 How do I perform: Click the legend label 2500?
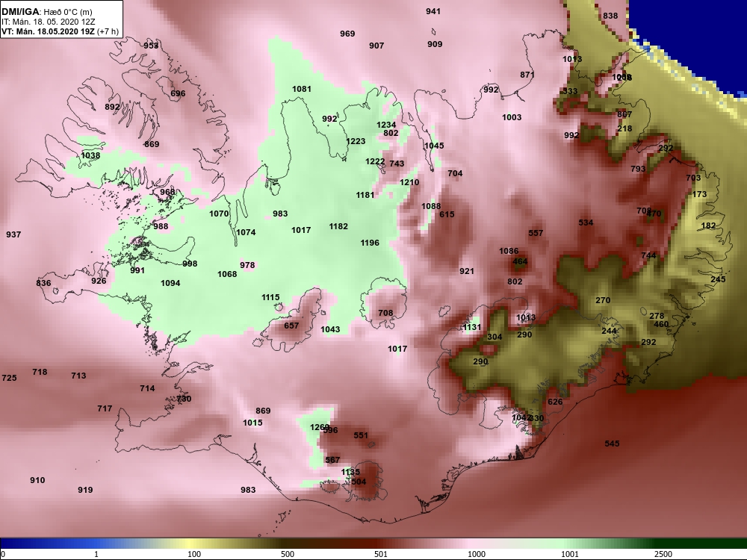click(663, 554)
